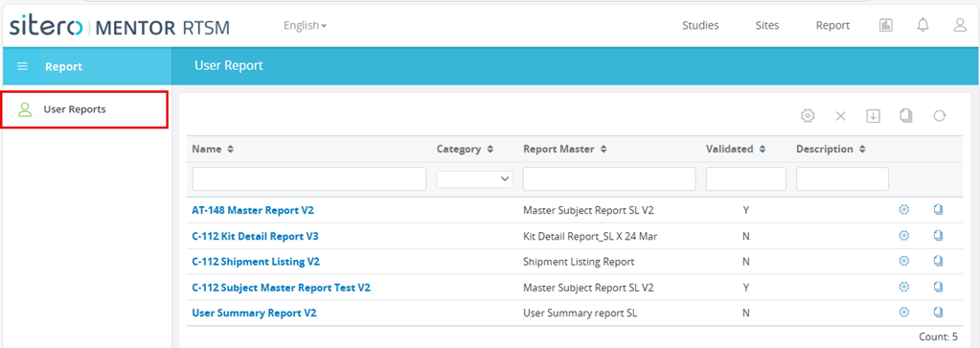Open gear settings for AT-148 Master Report V2
Viewport: 980px width, 348px height.
903,210
